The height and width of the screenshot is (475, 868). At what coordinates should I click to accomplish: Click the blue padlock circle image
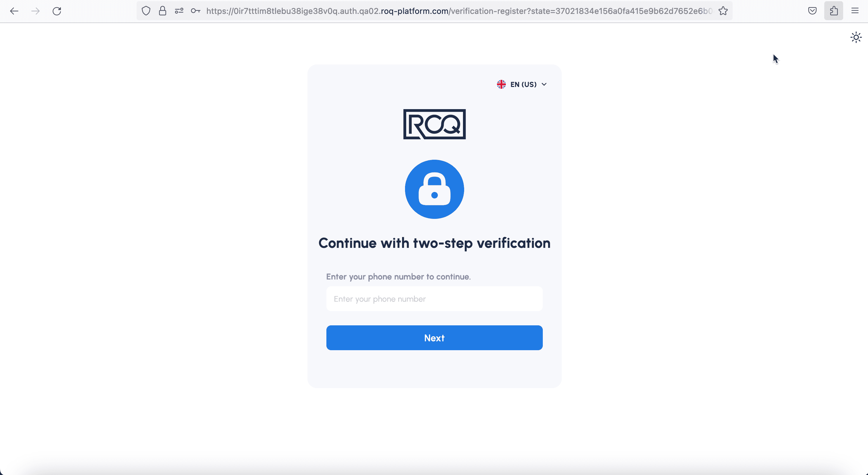(x=434, y=189)
